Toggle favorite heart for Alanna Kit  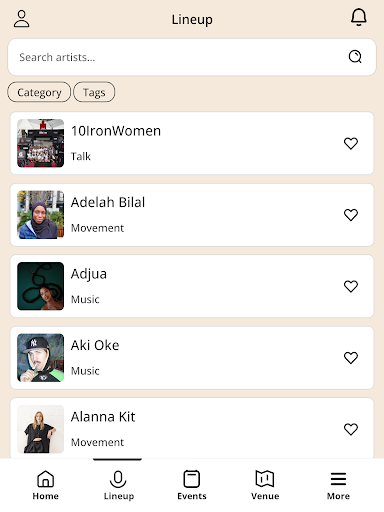[351, 429]
